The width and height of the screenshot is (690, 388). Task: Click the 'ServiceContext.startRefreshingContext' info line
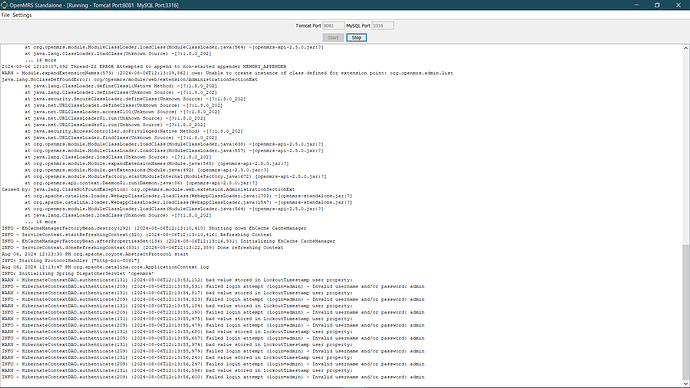coord(137,235)
